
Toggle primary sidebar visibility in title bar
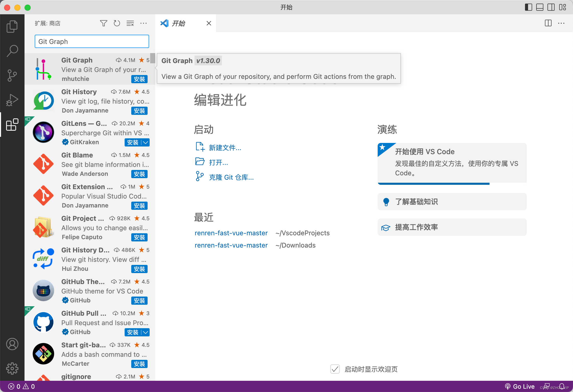pyautogui.click(x=528, y=7)
